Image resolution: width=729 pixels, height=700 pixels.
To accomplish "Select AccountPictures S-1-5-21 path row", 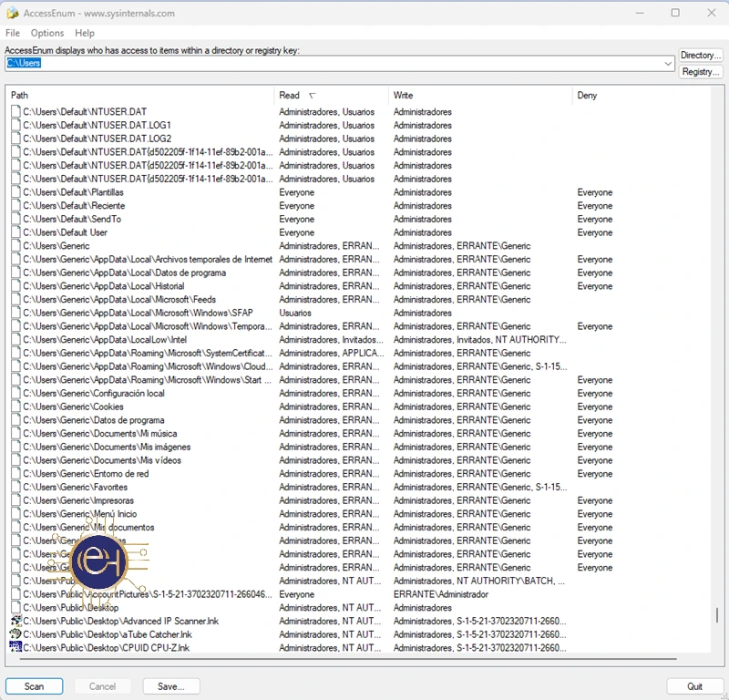I will 148,594.
